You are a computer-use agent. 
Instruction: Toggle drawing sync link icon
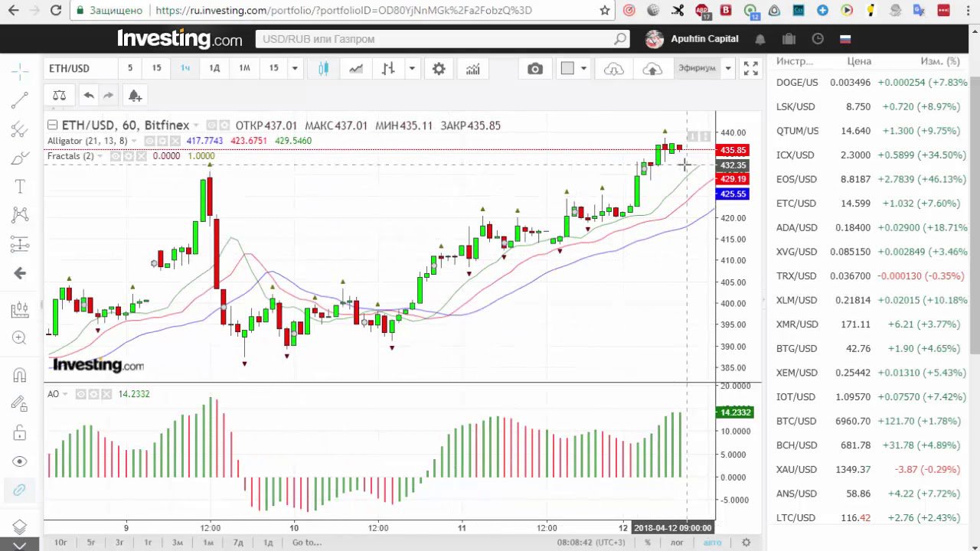coord(20,490)
